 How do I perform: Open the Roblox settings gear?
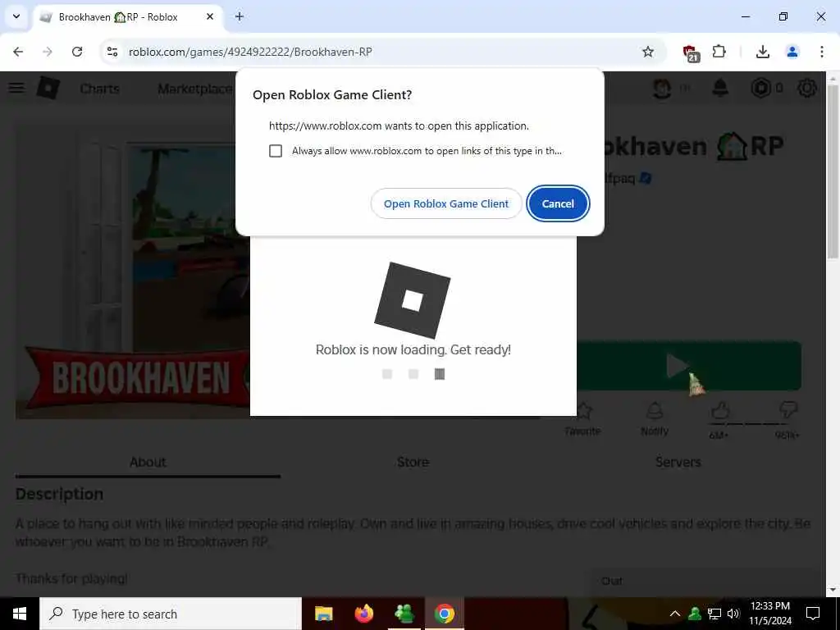(x=807, y=88)
